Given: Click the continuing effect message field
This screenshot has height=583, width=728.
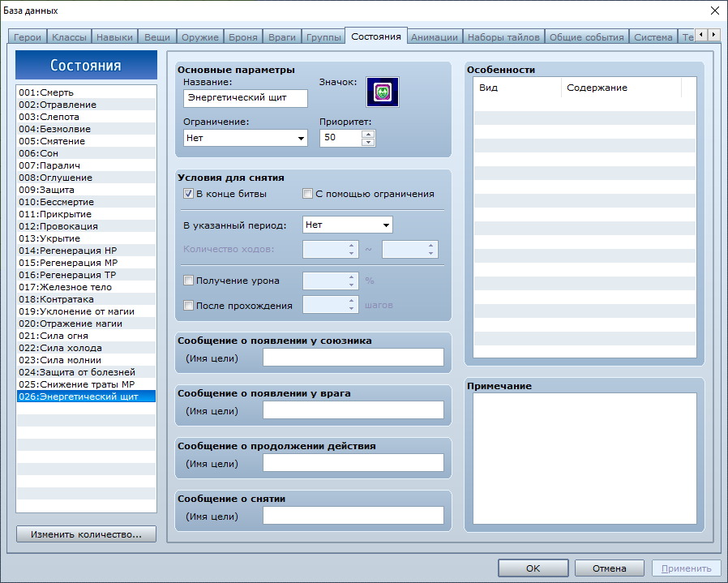Looking at the screenshot, I should [x=353, y=463].
